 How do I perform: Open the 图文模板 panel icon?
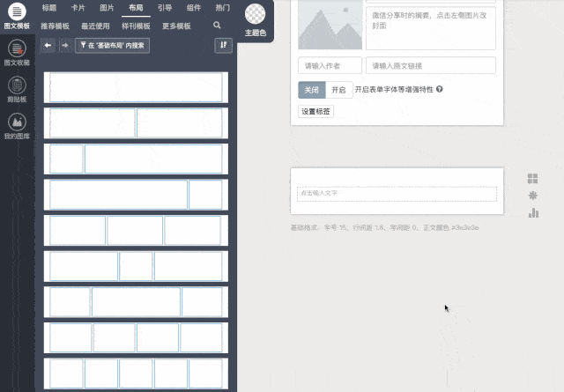click(x=17, y=12)
